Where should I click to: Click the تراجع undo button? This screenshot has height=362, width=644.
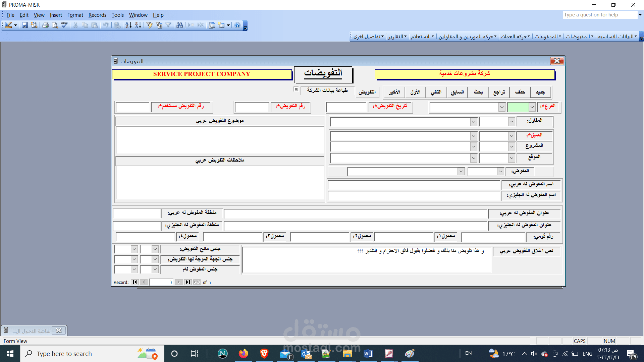click(499, 92)
